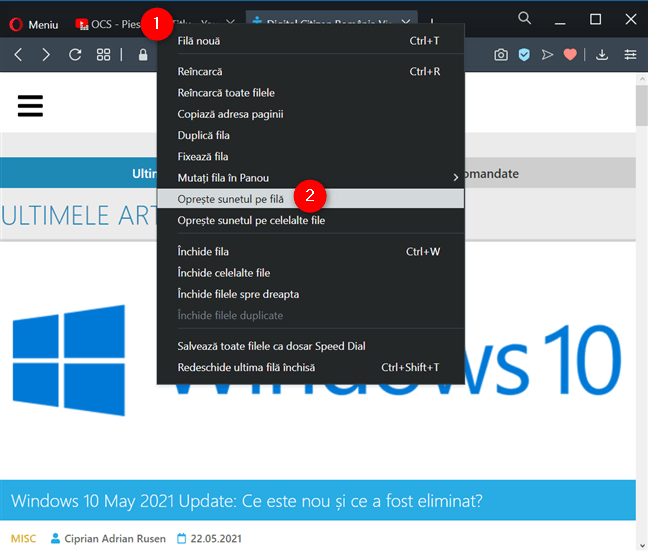Screen dimensions: 648x551
Task: Open the downloads arrow icon
Action: click(602, 55)
